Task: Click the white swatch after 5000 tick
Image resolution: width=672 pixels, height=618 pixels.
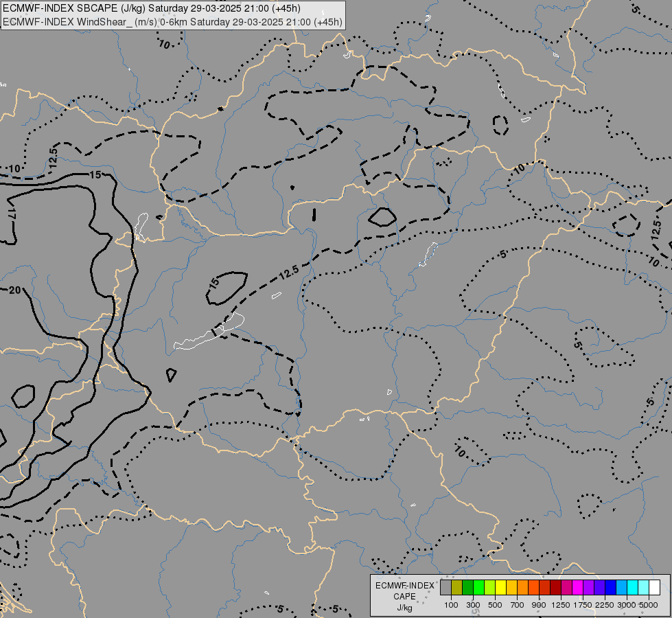Action: point(655,587)
